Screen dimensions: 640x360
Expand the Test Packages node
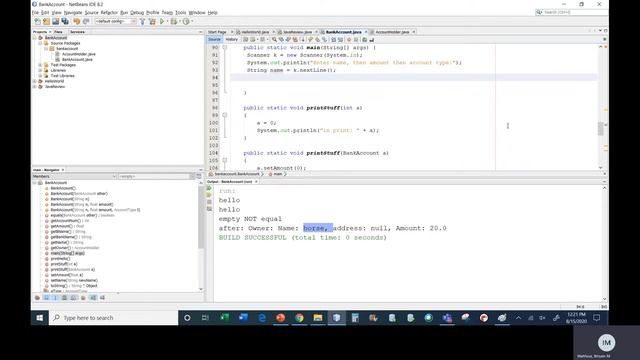[40, 65]
